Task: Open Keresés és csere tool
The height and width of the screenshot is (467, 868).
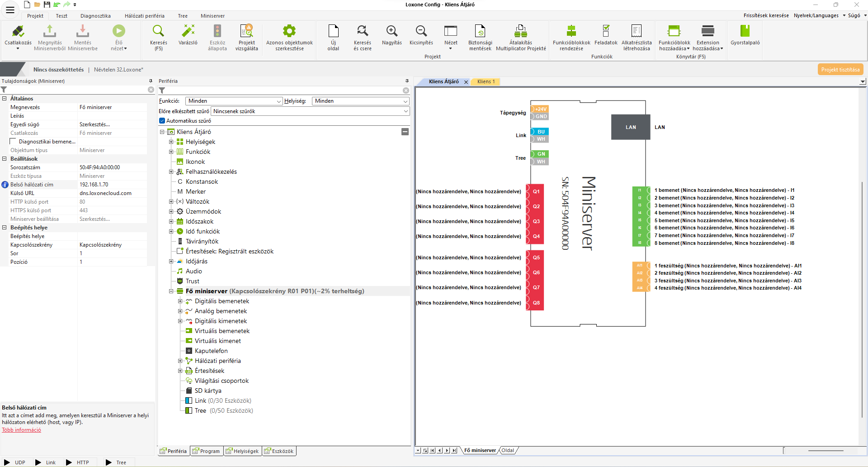Action: [363, 31]
